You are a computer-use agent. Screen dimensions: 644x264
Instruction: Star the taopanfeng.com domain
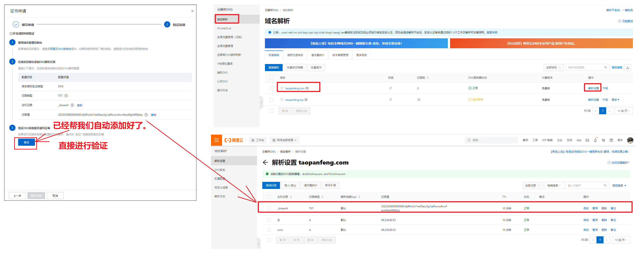coord(282,88)
